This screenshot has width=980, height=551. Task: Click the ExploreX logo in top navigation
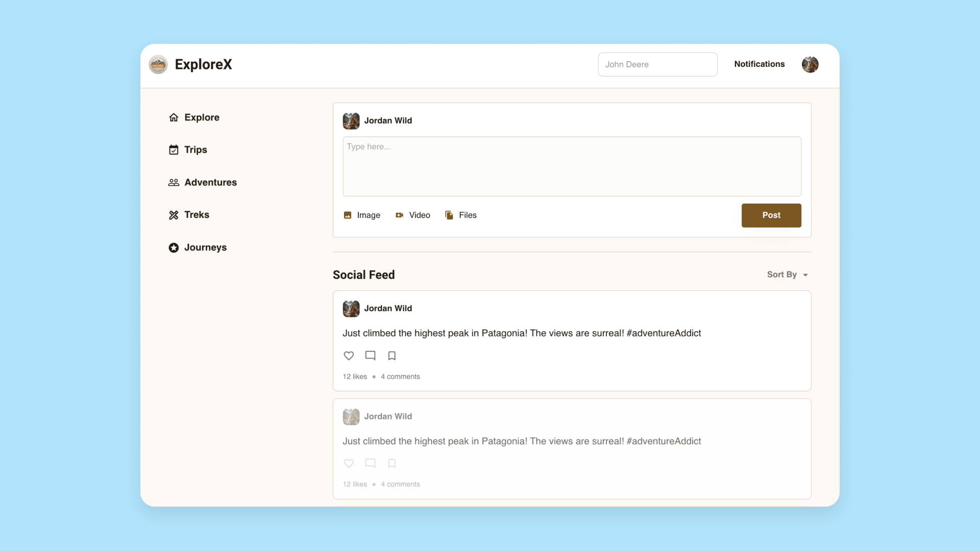(158, 64)
